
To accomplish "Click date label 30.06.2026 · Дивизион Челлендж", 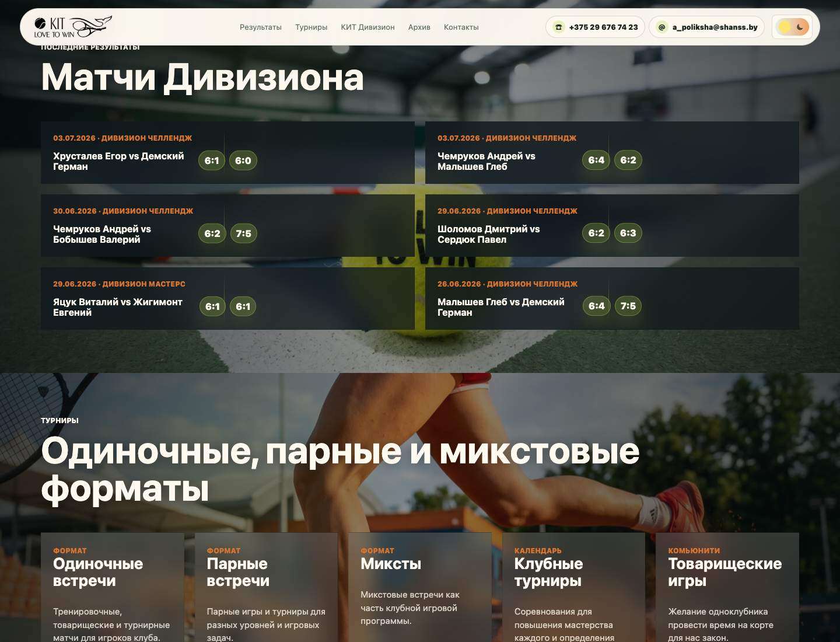I will click(123, 211).
